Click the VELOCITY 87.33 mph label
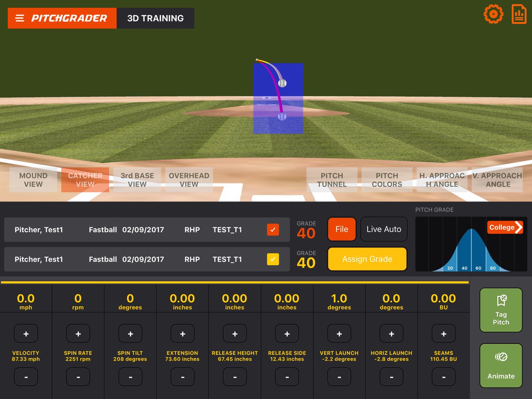The height and width of the screenshot is (399, 532). coord(26,356)
